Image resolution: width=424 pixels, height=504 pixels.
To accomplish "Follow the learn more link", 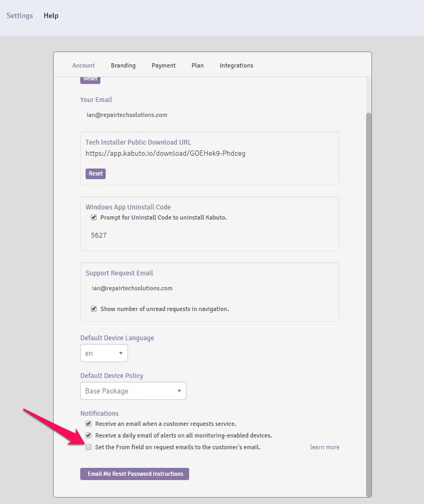I will [325, 447].
